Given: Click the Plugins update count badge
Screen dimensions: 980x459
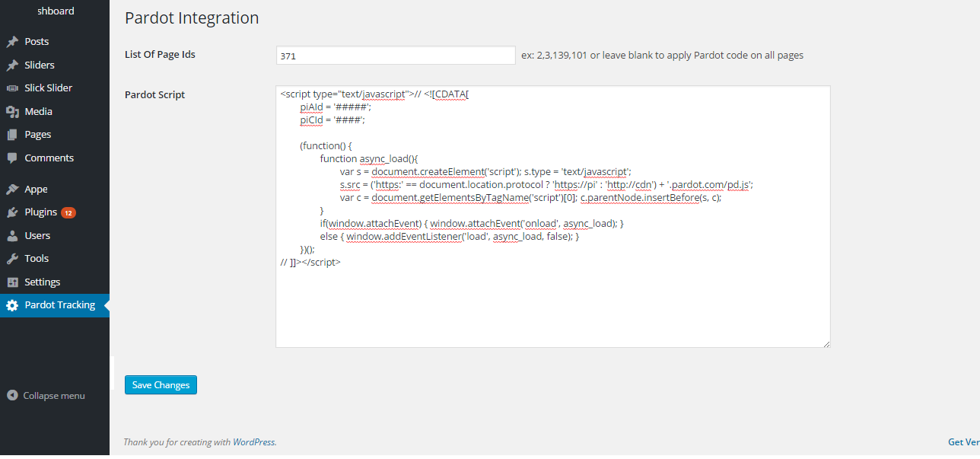Looking at the screenshot, I should (x=68, y=212).
